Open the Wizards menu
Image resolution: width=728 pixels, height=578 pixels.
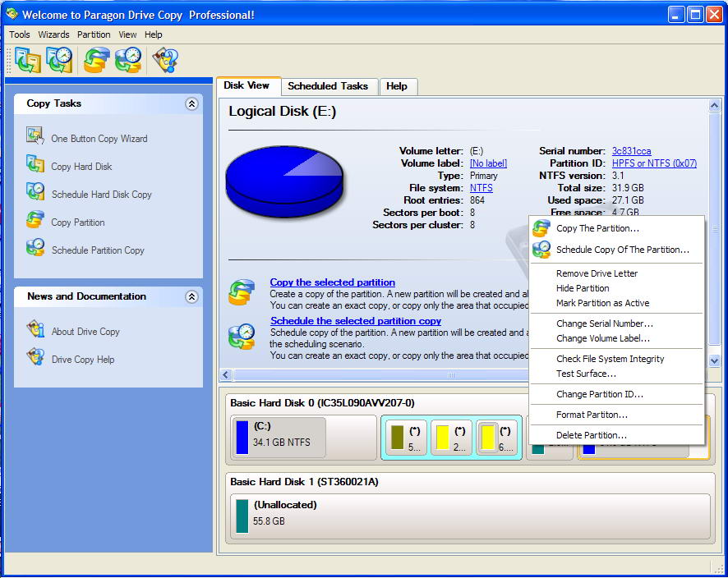[x=53, y=34]
